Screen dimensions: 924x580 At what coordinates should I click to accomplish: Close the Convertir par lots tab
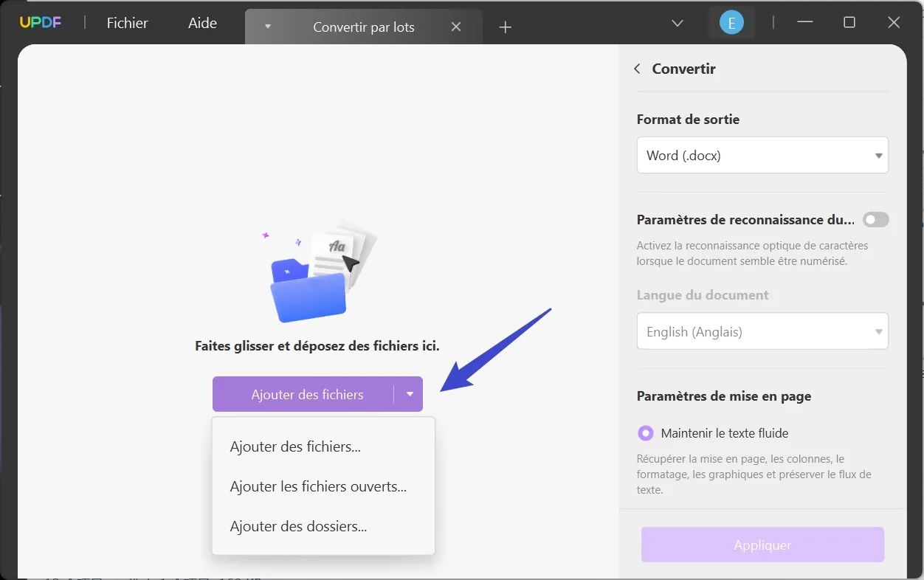coord(456,27)
